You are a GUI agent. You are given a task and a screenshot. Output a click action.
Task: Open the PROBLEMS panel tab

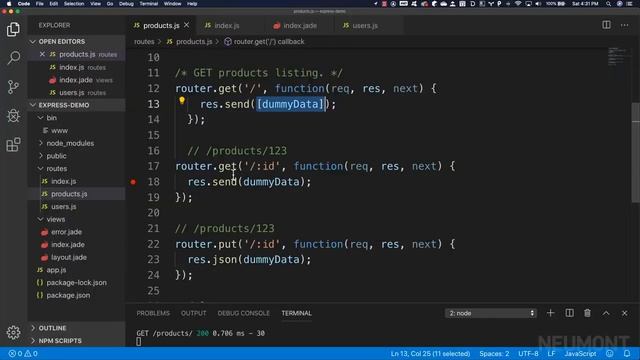[x=153, y=313]
